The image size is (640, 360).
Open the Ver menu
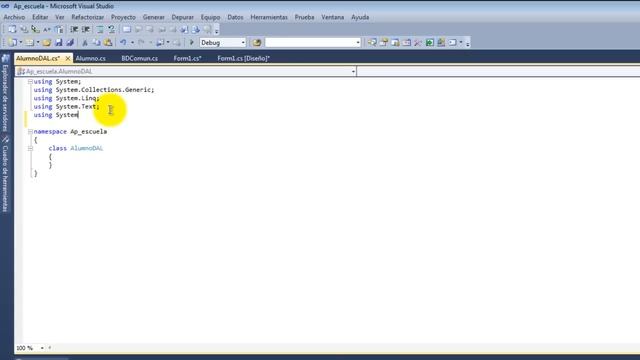(60, 17)
